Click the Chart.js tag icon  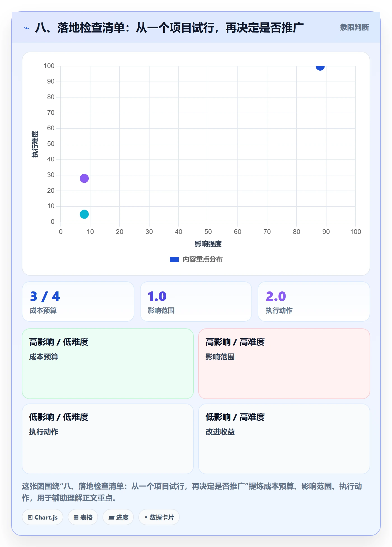tap(30, 517)
